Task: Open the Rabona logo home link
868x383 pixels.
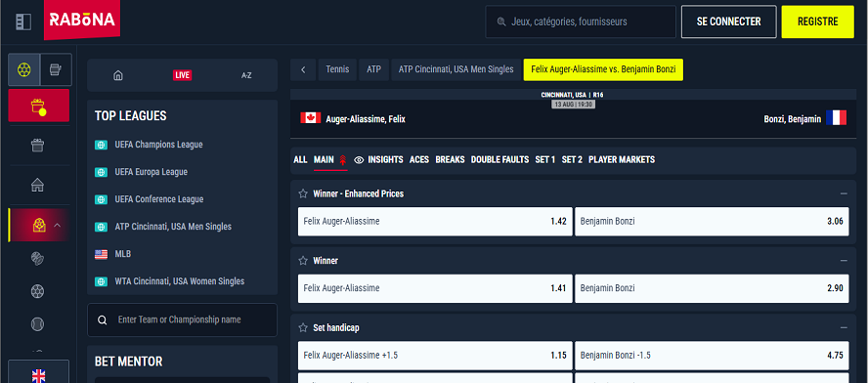Action: pos(82,20)
